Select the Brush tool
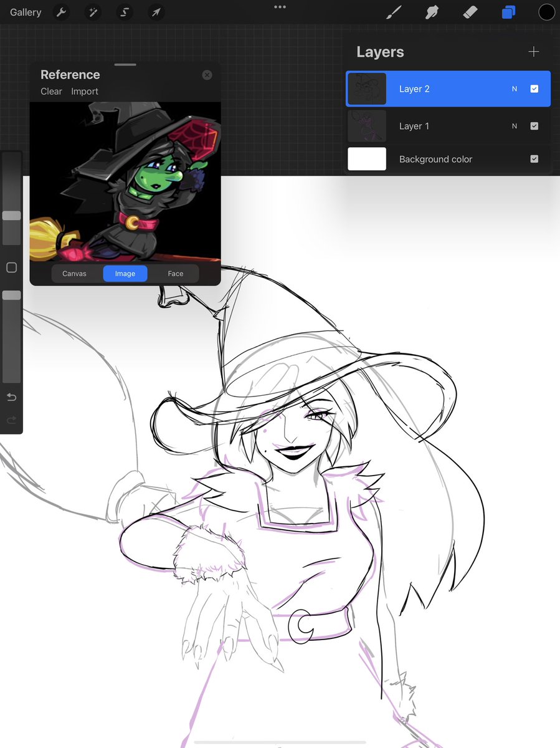The width and height of the screenshot is (560, 748). (394, 12)
